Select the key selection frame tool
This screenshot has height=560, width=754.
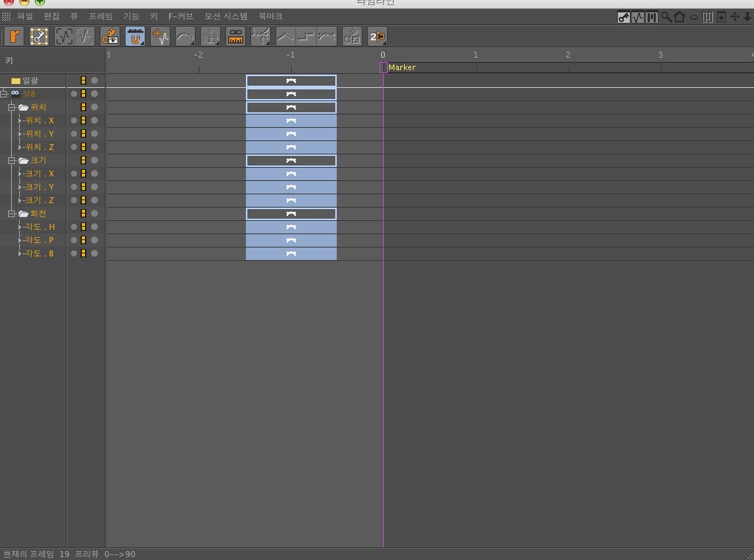coord(39,36)
